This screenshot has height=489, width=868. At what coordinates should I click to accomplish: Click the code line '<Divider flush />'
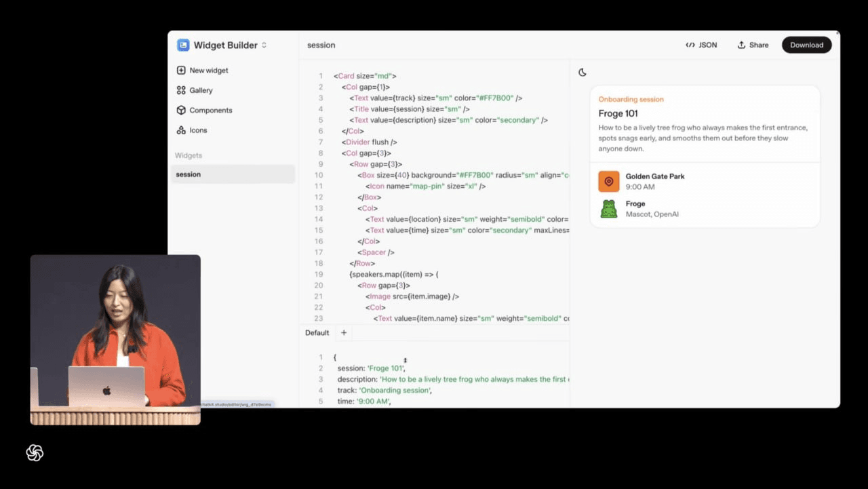(370, 142)
